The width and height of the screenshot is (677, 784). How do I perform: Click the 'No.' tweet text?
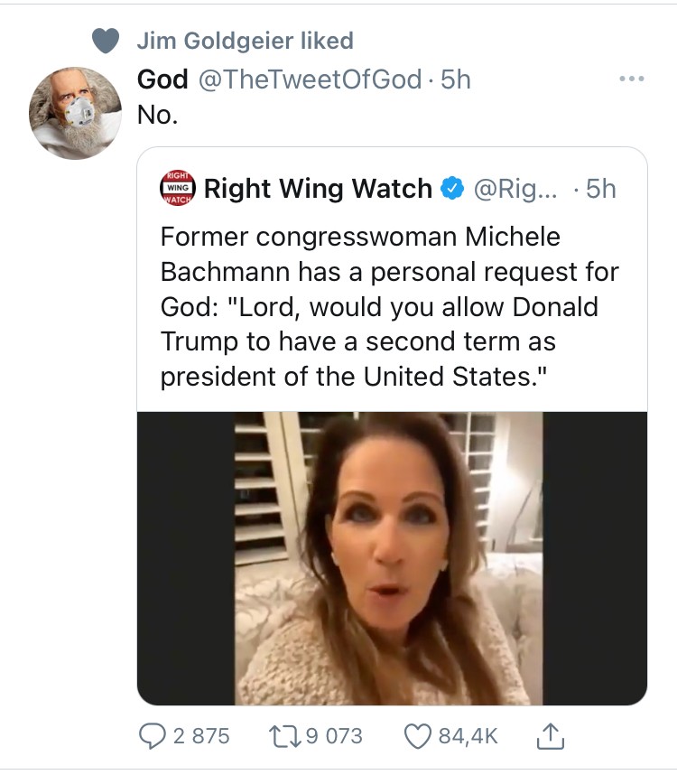click(155, 116)
